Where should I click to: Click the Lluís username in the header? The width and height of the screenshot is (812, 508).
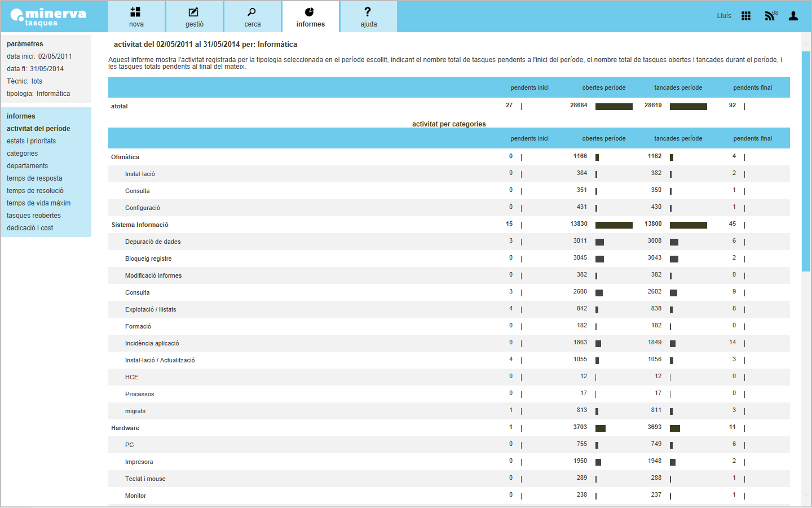pyautogui.click(x=724, y=16)
